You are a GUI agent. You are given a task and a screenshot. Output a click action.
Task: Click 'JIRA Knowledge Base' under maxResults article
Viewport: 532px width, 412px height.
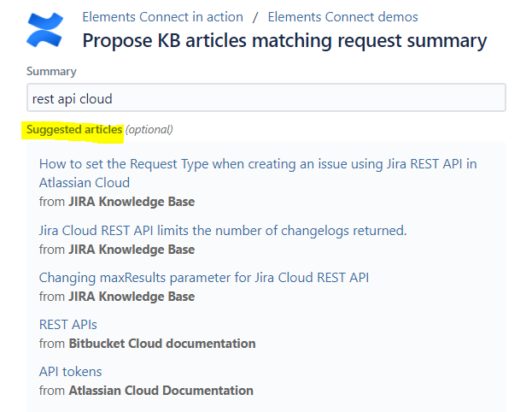[x=132, y=297]
